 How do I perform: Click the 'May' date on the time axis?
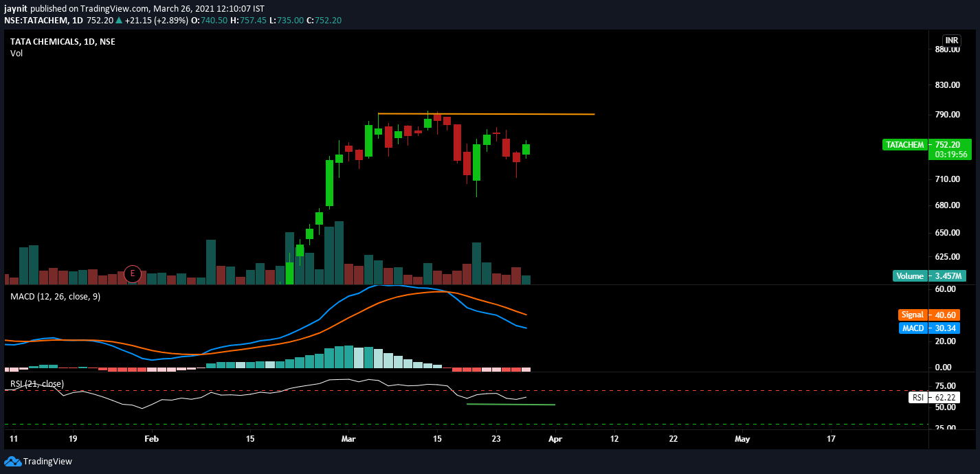pyautogui.click(x=742, y=438)
